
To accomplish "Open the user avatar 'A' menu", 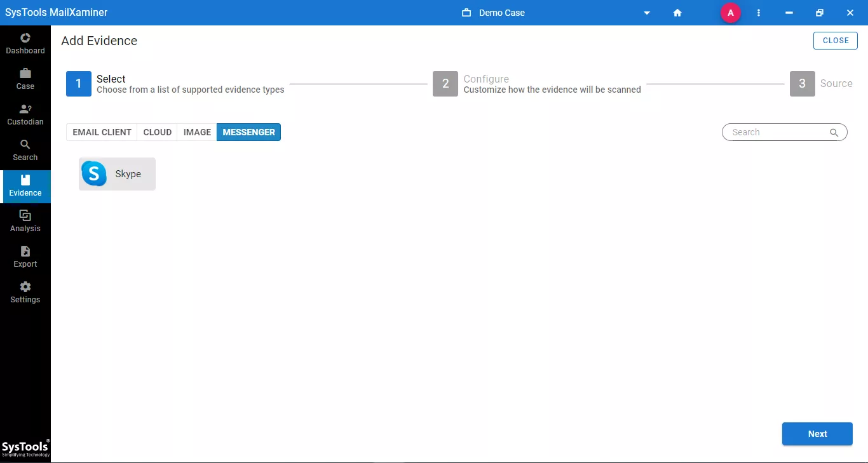I will (x=731, y=13).
